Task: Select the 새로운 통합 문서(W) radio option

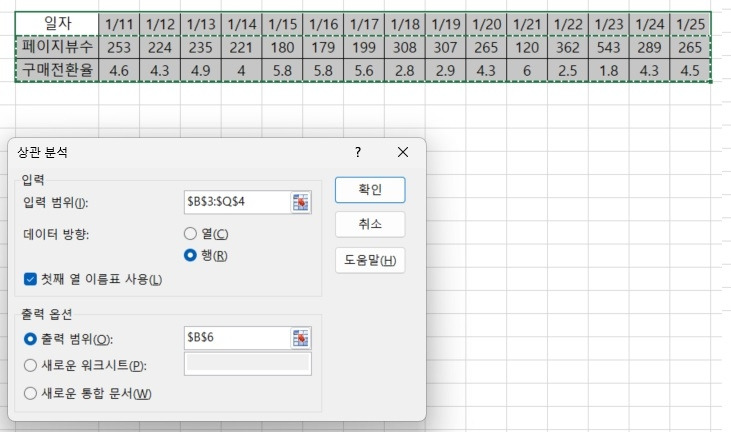Action: 30,393
